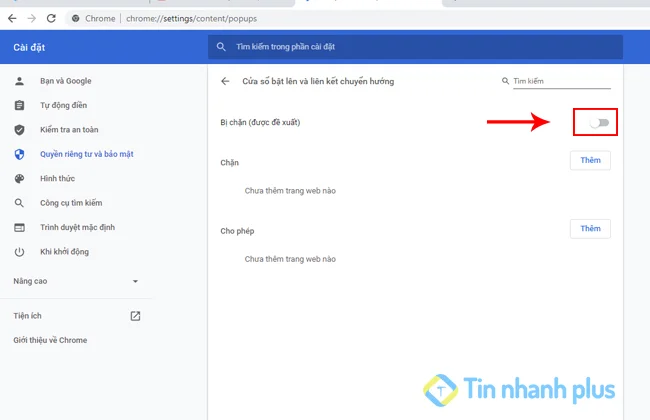The height and width of the screenshot is (420, 650).
Task: Open Giới thiệu về Chrome page
Action: 50,340
